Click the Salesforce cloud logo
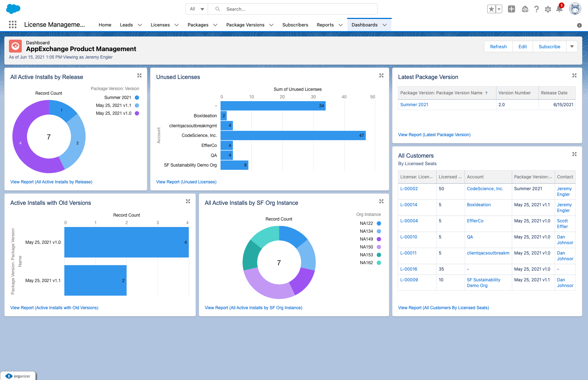 [13, 9]
